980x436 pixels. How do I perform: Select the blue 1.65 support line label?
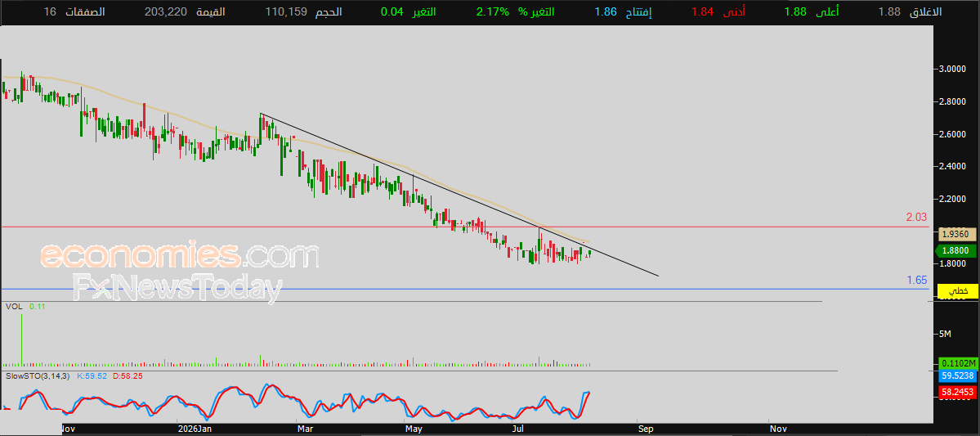coord(917,280)
